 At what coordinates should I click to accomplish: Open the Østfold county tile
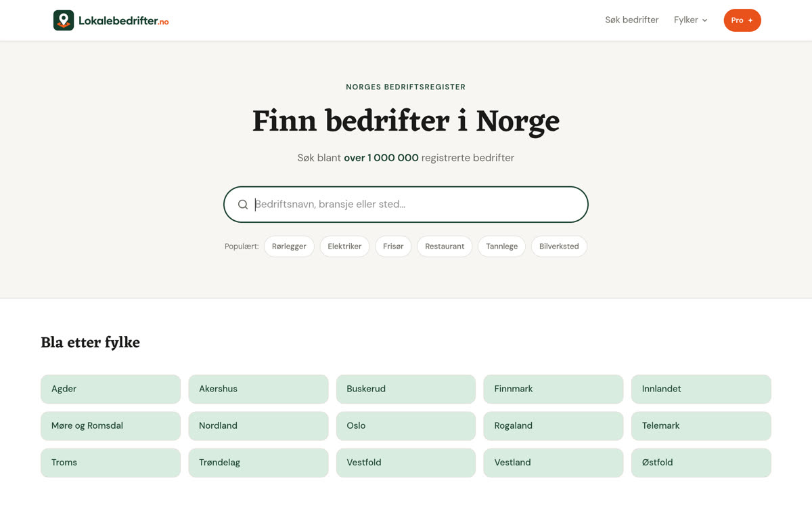click(x=701, y=463)
